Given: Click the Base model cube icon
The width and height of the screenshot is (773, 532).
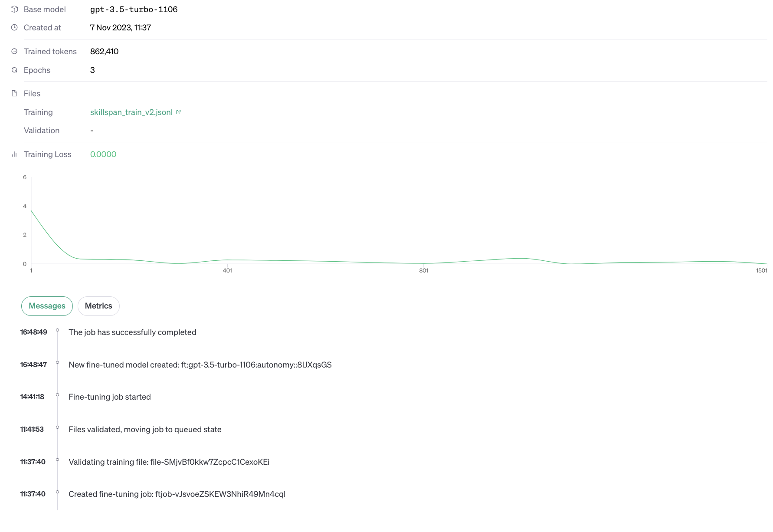Looking at the screenshot, I should click(14, 9).
